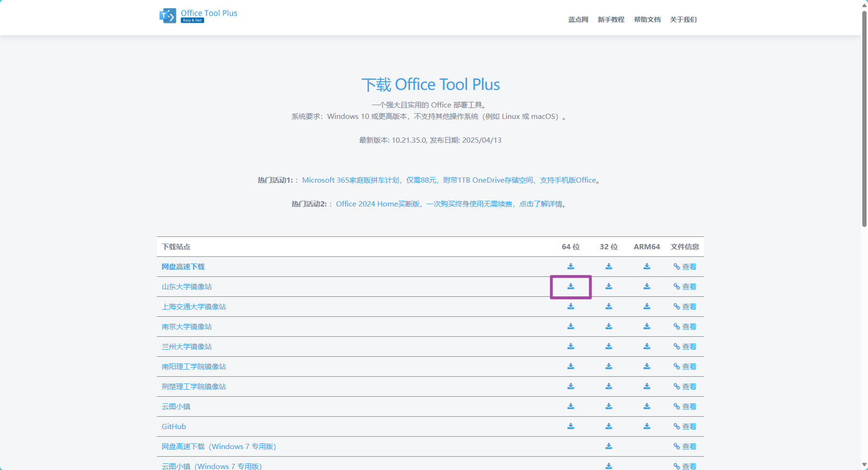Download 32-bit from 云图小镇 row
868x470 pixels.
(609, 406)
